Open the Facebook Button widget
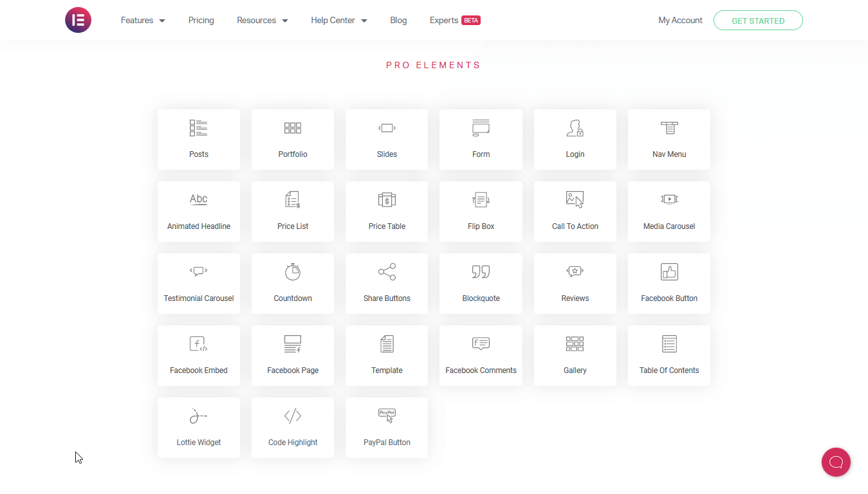 [669, 272]
